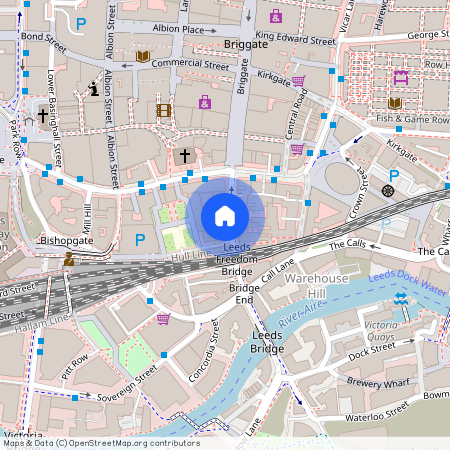Select the Bond Street label
Image resolution: width=450 pixels, height=450 pixels.
44,42
